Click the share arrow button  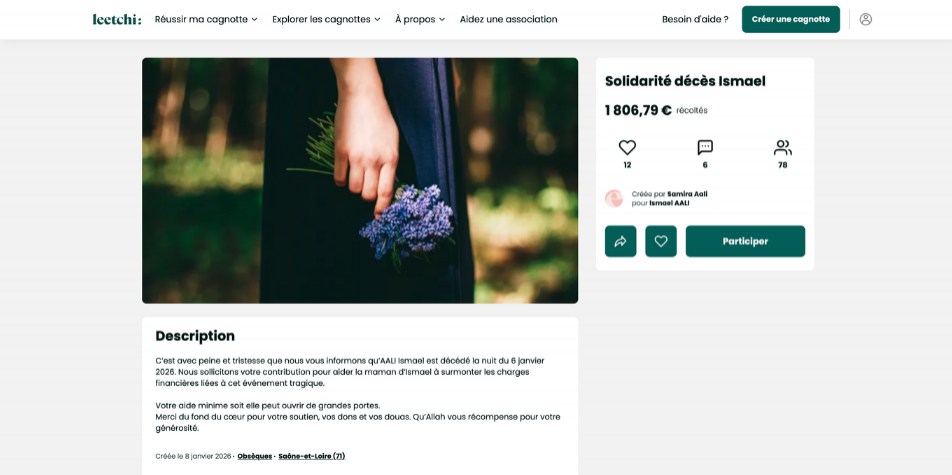point(620,241)
